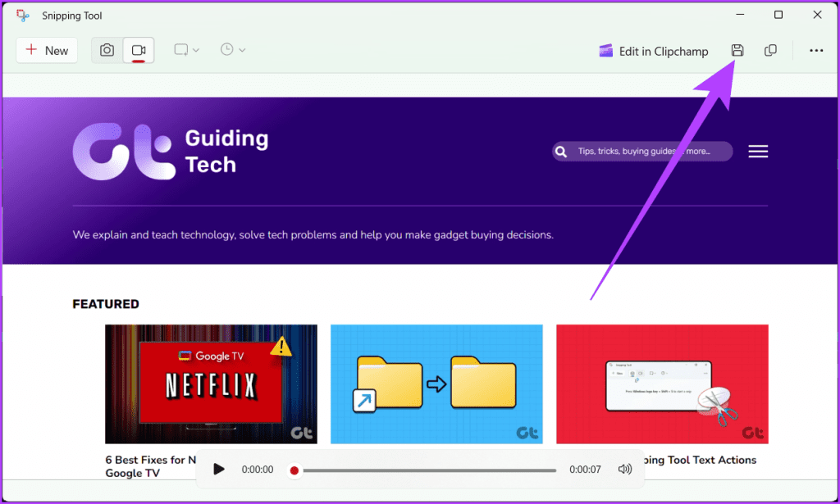Image resolution: width=840 pixels, height=504 pixels.
Task: Switch to Snip camera mode
Action: 107,50
